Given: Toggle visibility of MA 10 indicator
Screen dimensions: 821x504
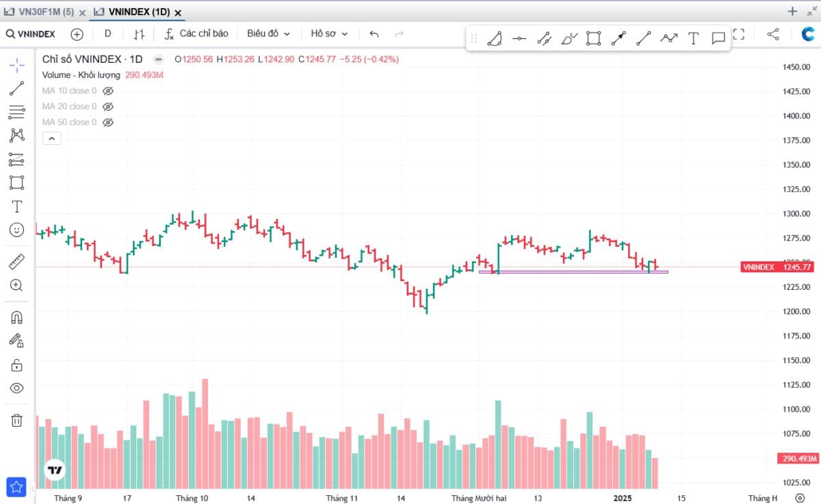Looking at the screenshot, I should click(107, 91).
